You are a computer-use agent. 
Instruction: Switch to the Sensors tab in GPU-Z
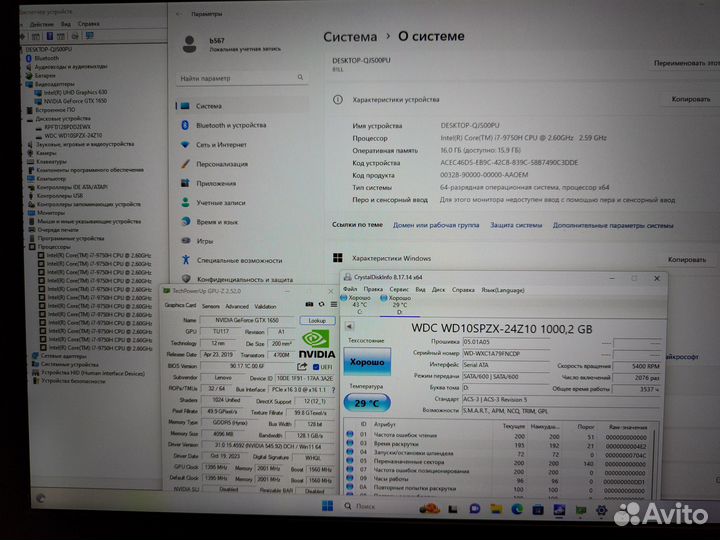211,306
